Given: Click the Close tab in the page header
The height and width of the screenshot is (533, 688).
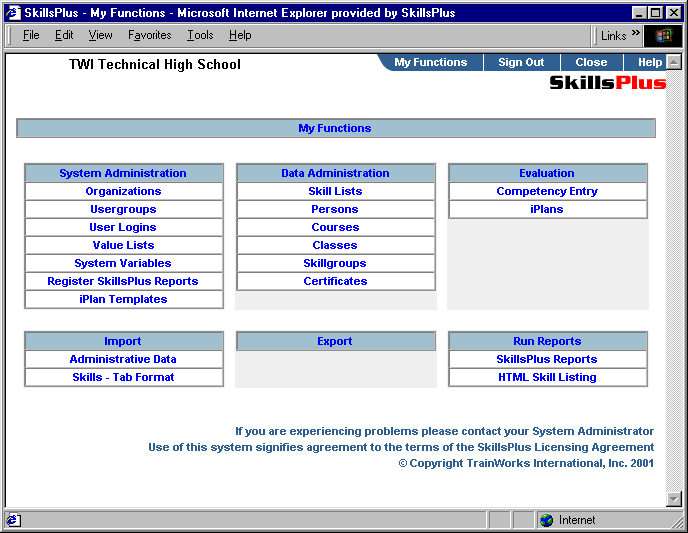Looking at the screenshot, I should [591, 62].
